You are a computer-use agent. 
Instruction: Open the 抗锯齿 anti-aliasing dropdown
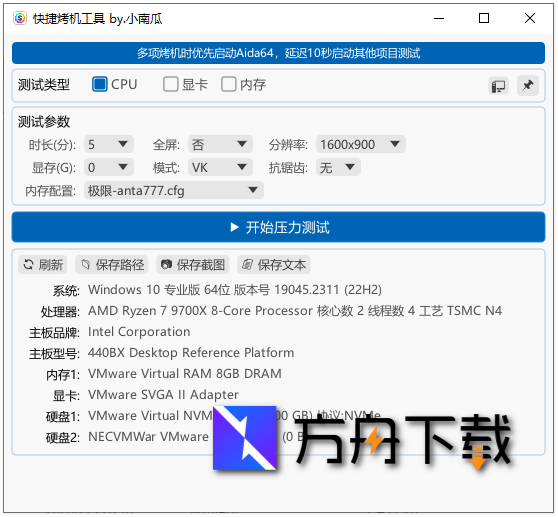coord(338,167)
